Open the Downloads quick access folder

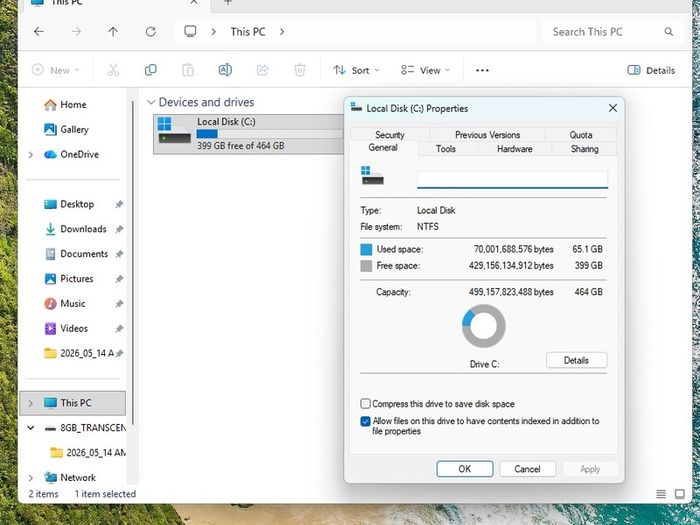click(x=75, y=229)
